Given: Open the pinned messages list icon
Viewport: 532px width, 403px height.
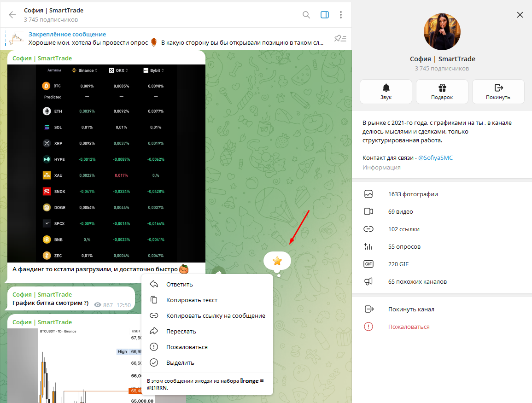Looking at the screenshot, I should coord(340,38).
